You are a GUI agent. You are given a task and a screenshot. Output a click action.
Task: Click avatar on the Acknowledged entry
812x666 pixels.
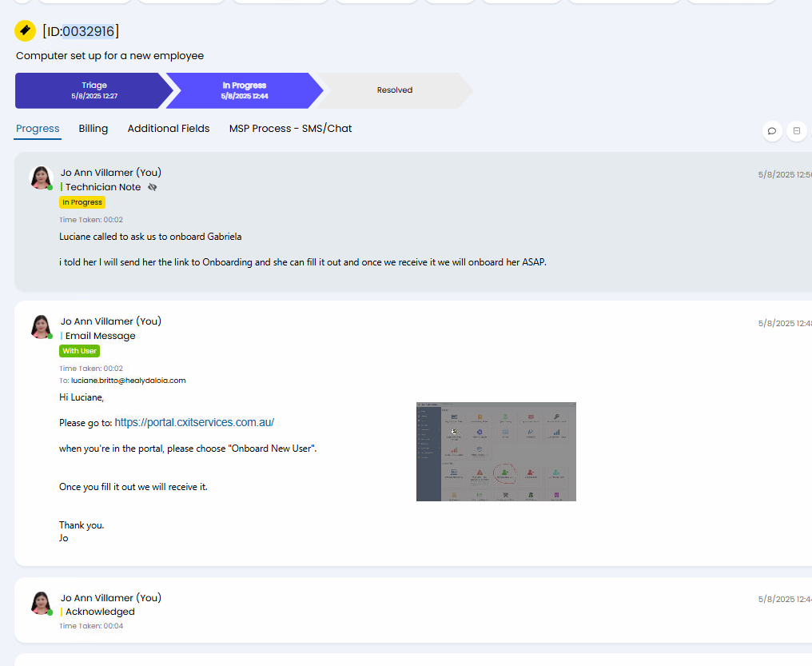point(41,603)
